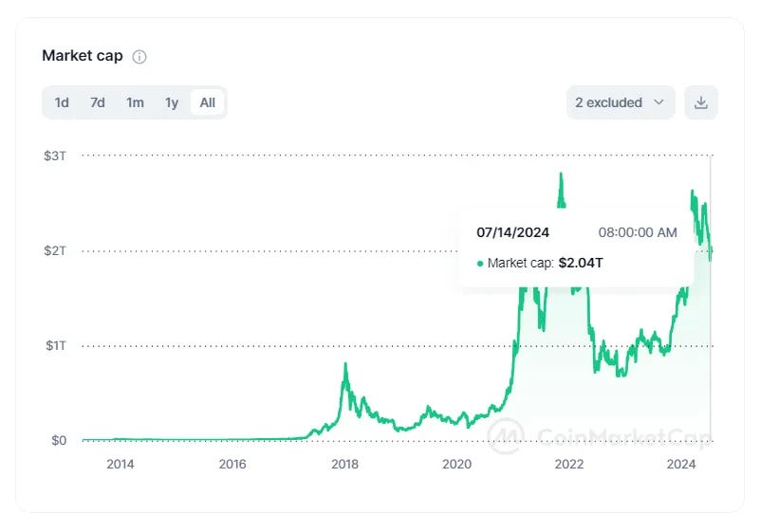Click the 2014 x-axis label

pos(120,464)
